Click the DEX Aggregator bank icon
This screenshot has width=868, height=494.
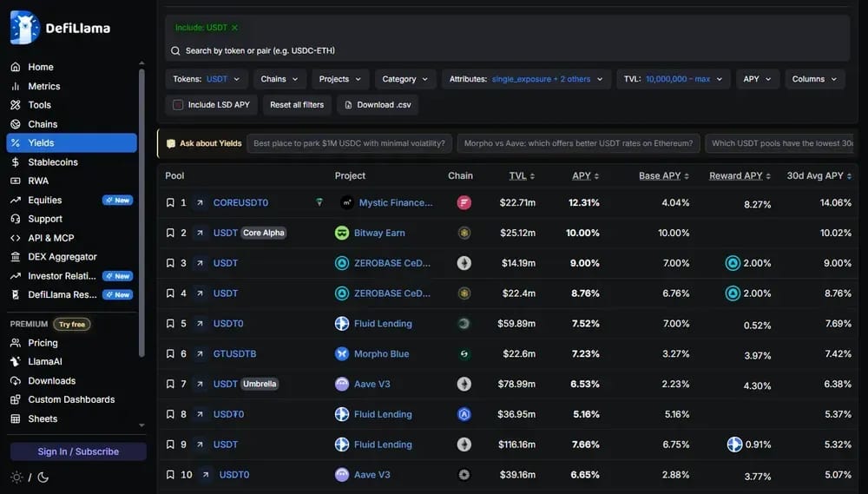(16, 257)
